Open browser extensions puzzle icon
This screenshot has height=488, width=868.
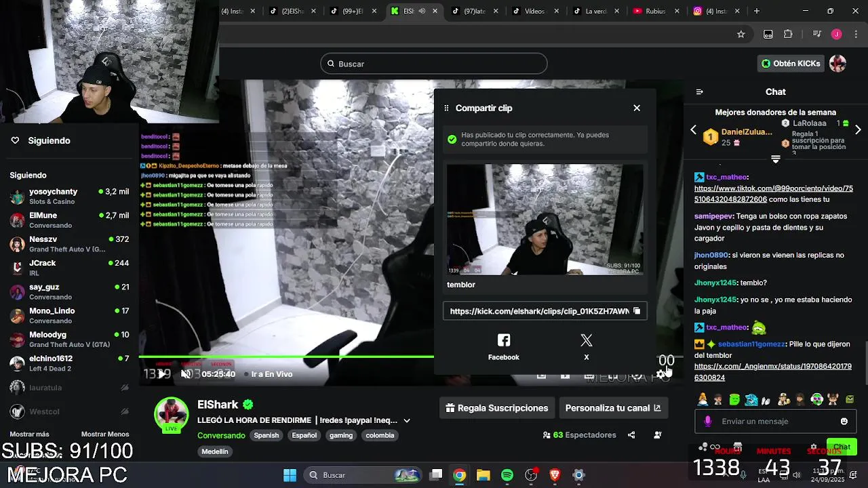788,34
